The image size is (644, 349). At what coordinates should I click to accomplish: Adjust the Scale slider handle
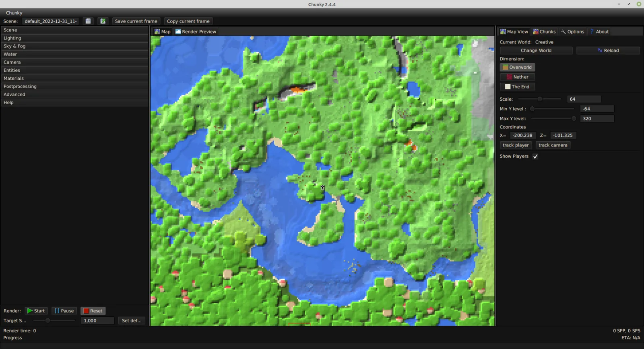[540, 99]
